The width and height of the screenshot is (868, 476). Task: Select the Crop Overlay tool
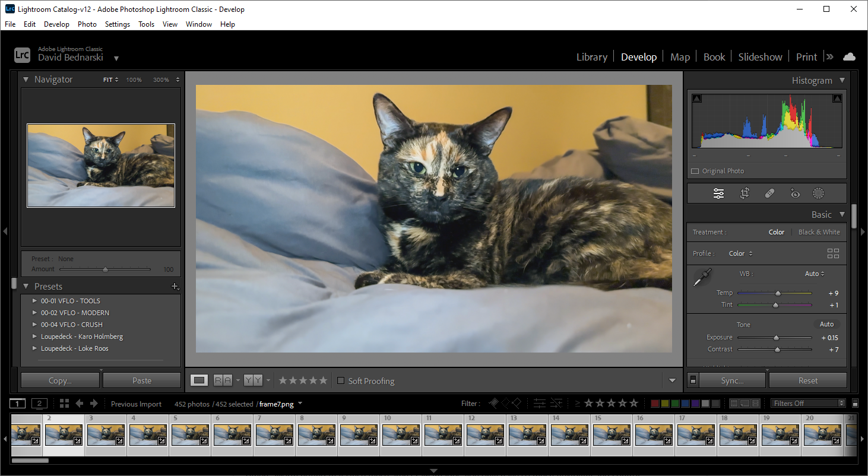[x=744, y=193]
